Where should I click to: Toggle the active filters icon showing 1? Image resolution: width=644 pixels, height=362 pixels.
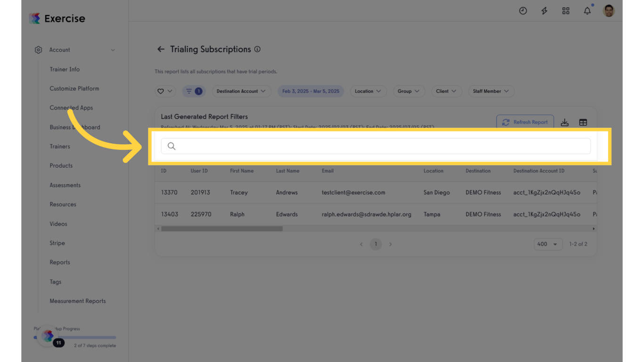(193, 91)
